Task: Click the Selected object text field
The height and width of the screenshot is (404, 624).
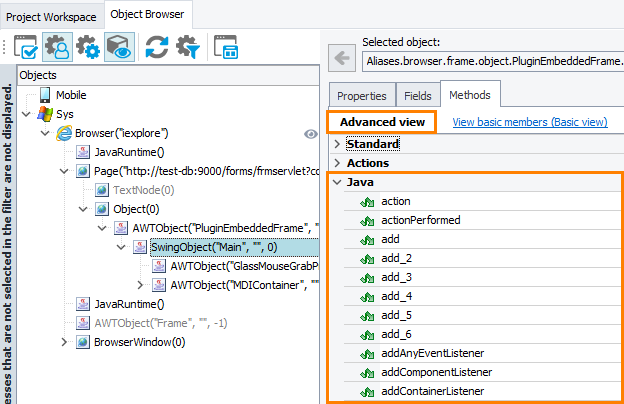Action: pyautogui.click(x=492, y=60)
